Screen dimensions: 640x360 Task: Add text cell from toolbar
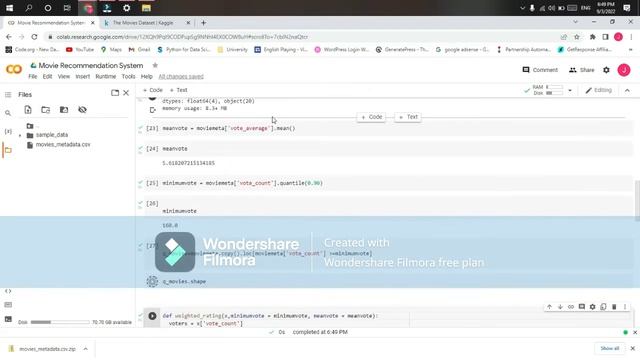(178, 90)
